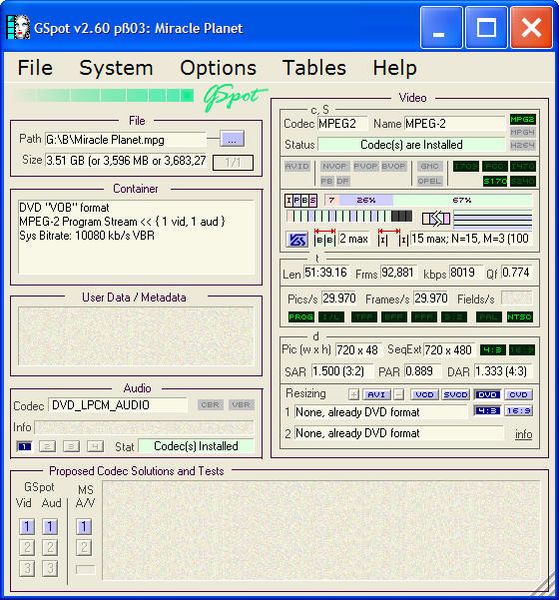Click the blue VGS button icon

click(x=297, y=240)
